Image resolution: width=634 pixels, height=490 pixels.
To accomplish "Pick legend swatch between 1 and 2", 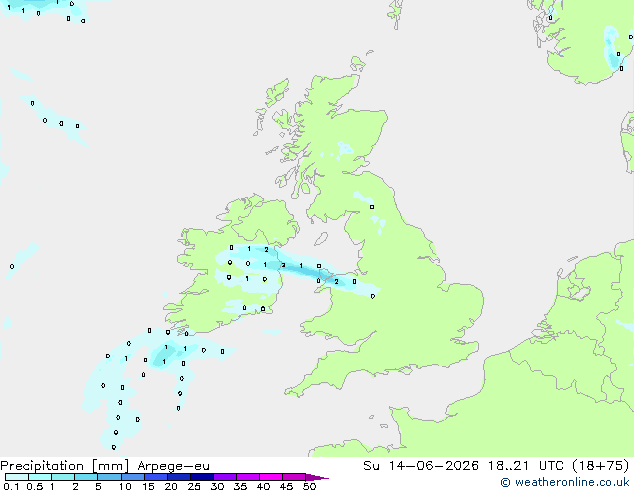I will click(x=63, y=477).
